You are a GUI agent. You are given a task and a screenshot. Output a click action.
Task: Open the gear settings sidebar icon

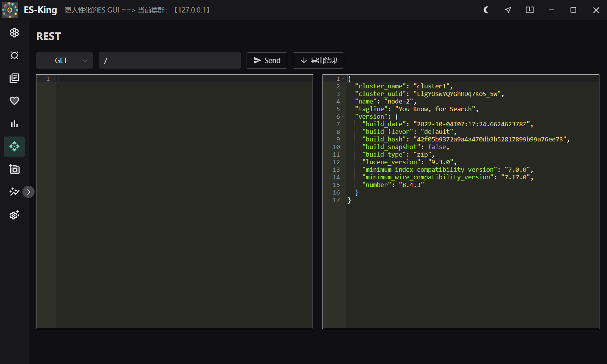tap(14, 215)
